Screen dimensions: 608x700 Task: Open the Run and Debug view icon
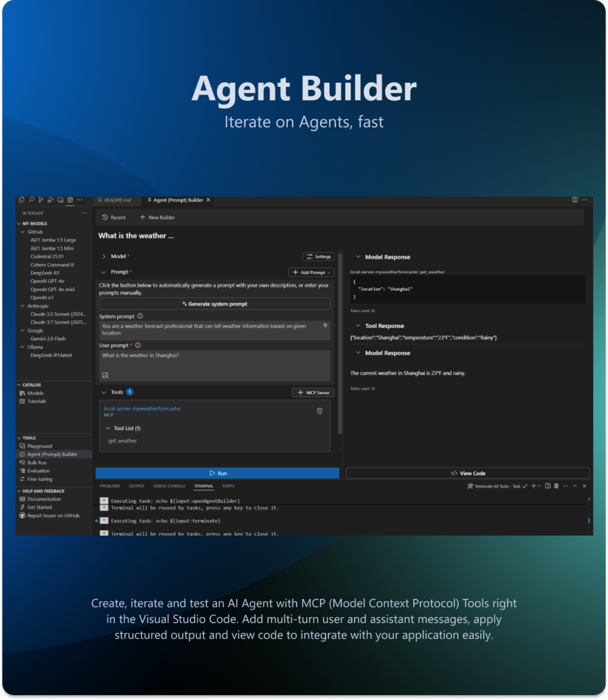(51, 200)
